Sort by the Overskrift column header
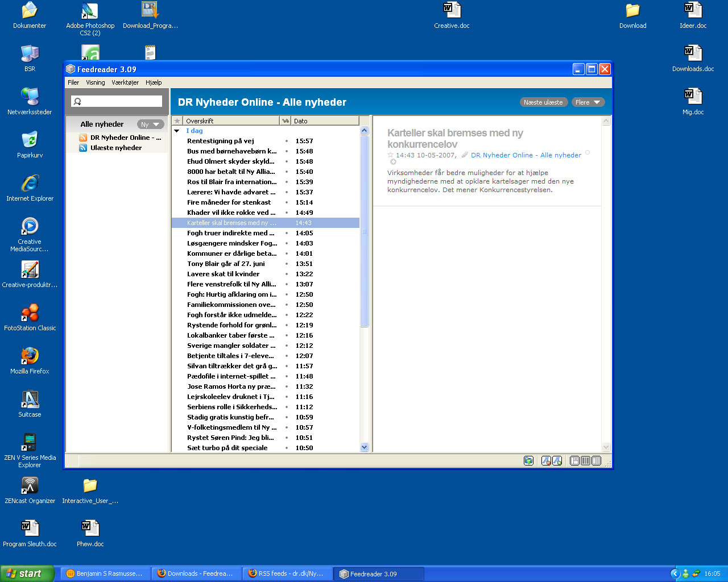Image resolution: width=728 pixels, height=582 pixels. (x=231, y=120)
